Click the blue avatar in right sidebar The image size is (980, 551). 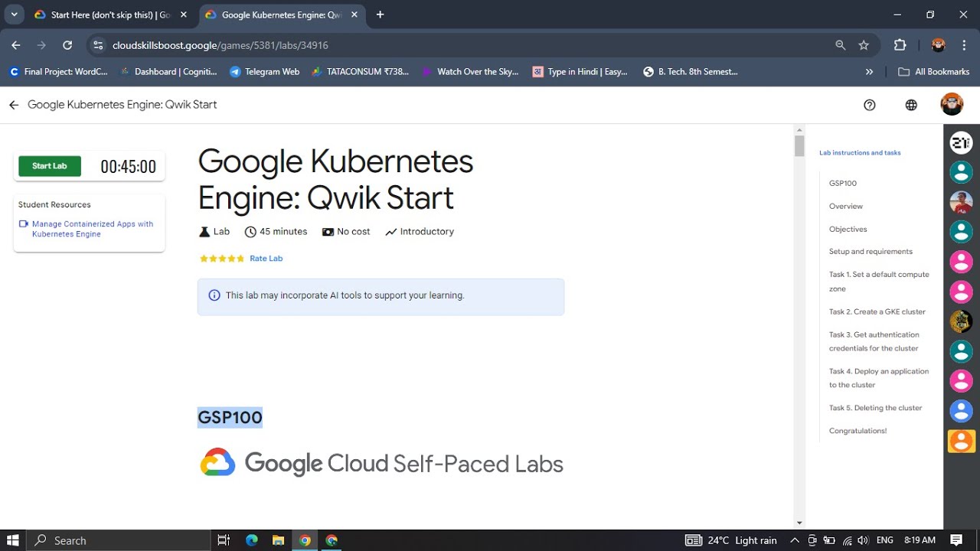click(962, 411)
